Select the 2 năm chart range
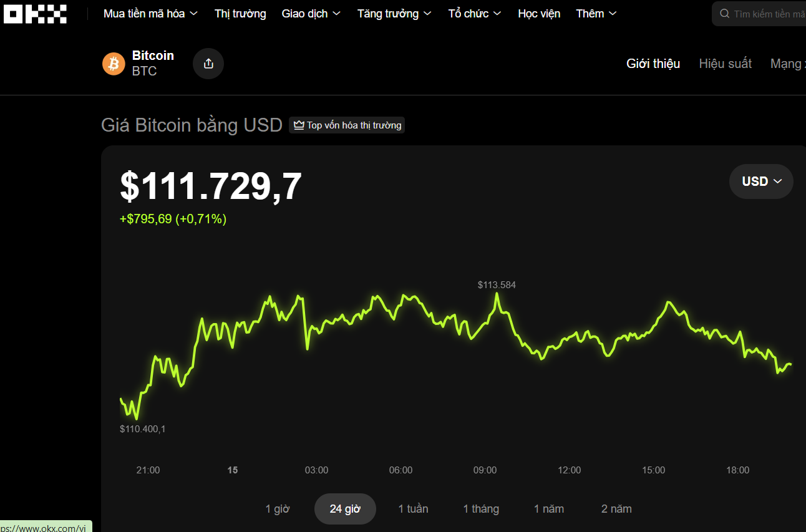Viewport: 806px width, 532px height. (x=616, y=509)
